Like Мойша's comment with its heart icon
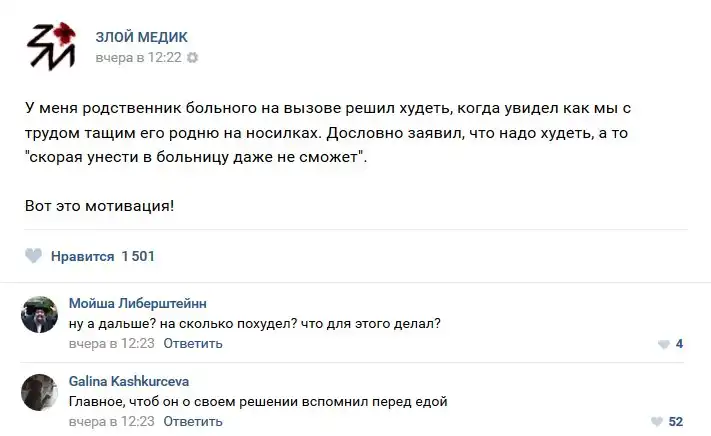 (x=663, y=345)
